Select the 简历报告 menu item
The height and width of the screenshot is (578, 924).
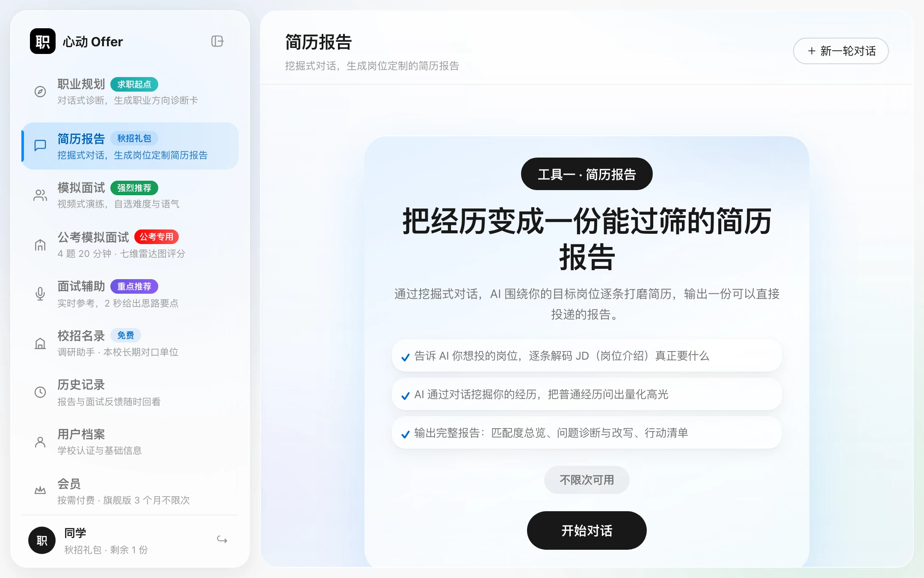pyautogui.click(x=130, y=146)
